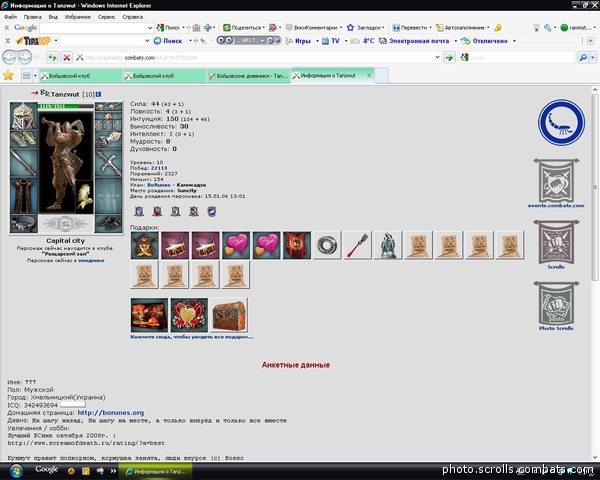Expand the Tipatop toolbar search dropdown
Image resolution: width=600 pixels, height=480 pixels.
(x=147, y=41)
